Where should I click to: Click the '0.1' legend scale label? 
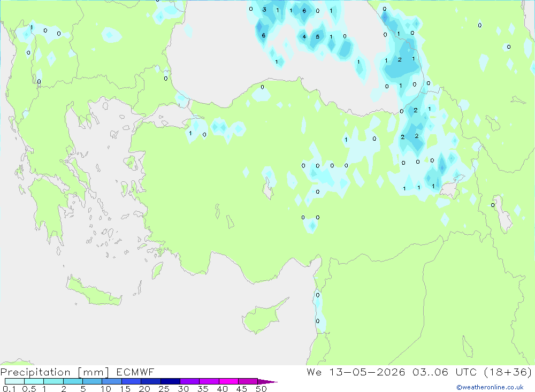(9, 389)
